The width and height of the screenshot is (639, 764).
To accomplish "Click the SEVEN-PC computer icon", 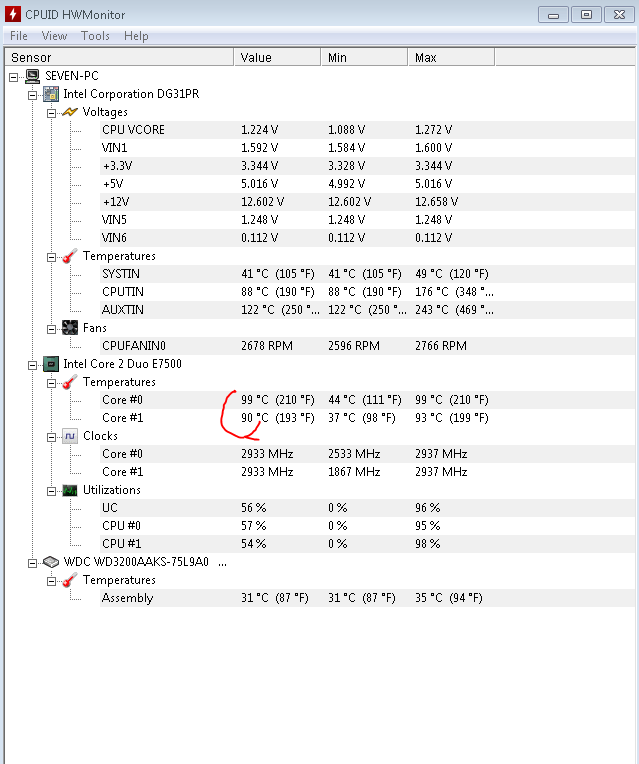I will (33, 76).
